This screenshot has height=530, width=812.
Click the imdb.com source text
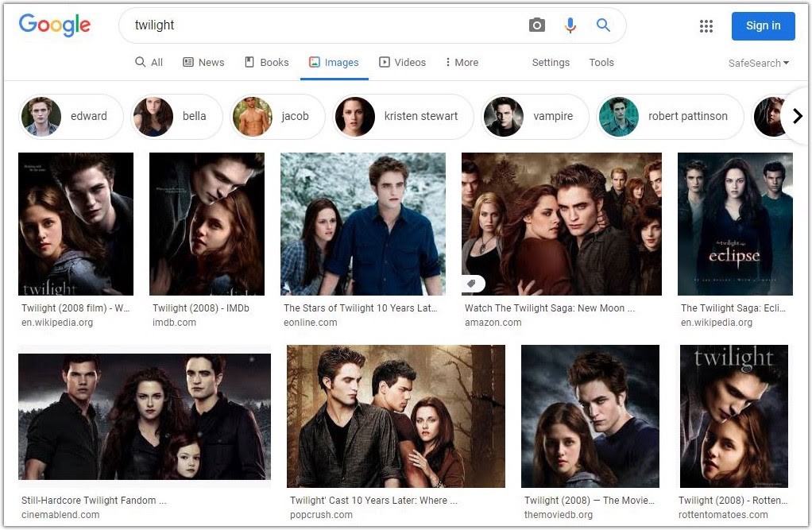point(174,323)
